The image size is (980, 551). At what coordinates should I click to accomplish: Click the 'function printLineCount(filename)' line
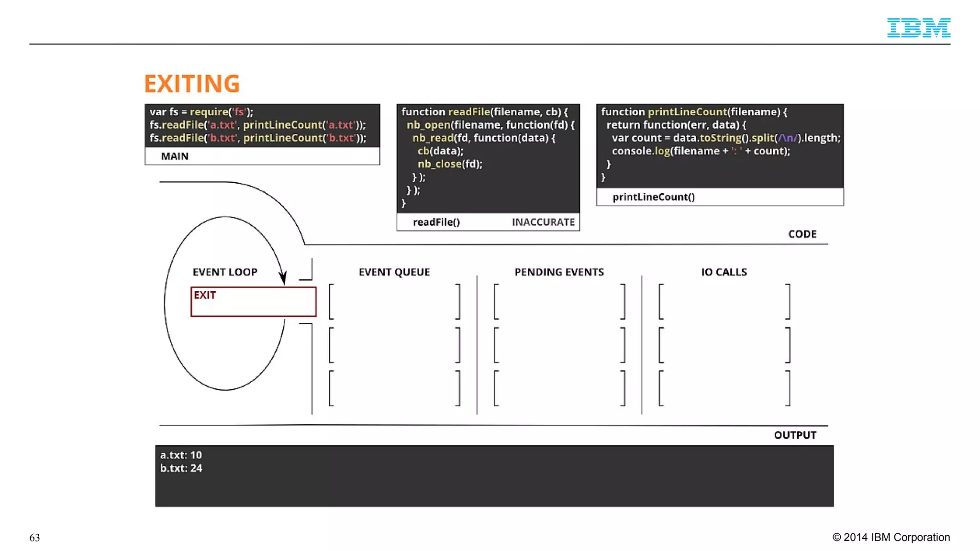point(694,111)
